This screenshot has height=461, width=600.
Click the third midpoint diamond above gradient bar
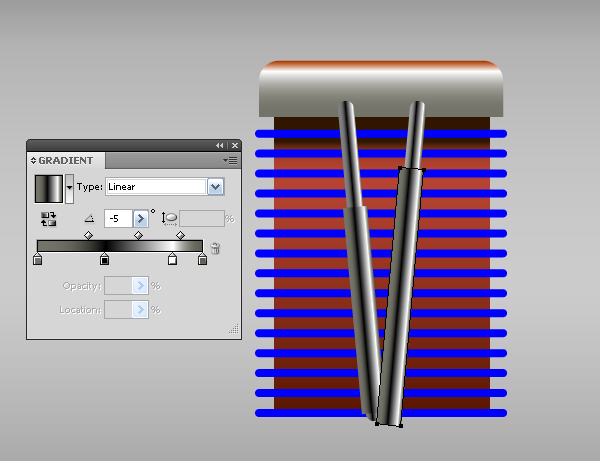tap(181, 235)
